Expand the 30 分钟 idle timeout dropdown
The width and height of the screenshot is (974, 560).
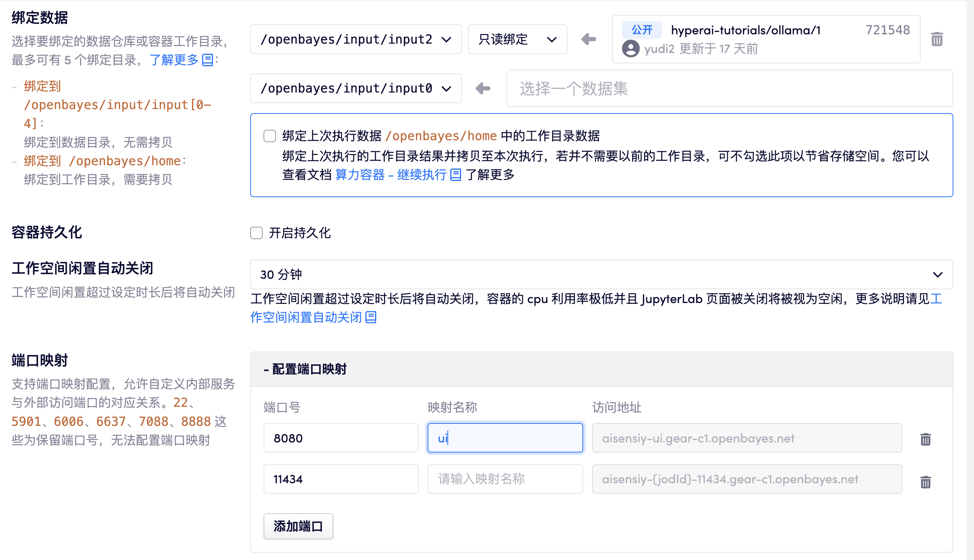click(601, 274)
